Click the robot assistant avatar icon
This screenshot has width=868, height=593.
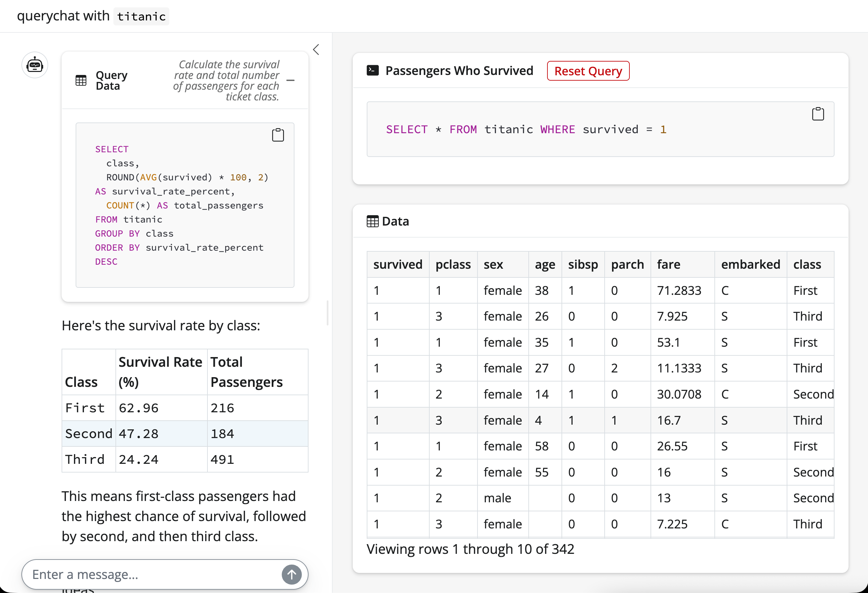(x=35, y=65)
